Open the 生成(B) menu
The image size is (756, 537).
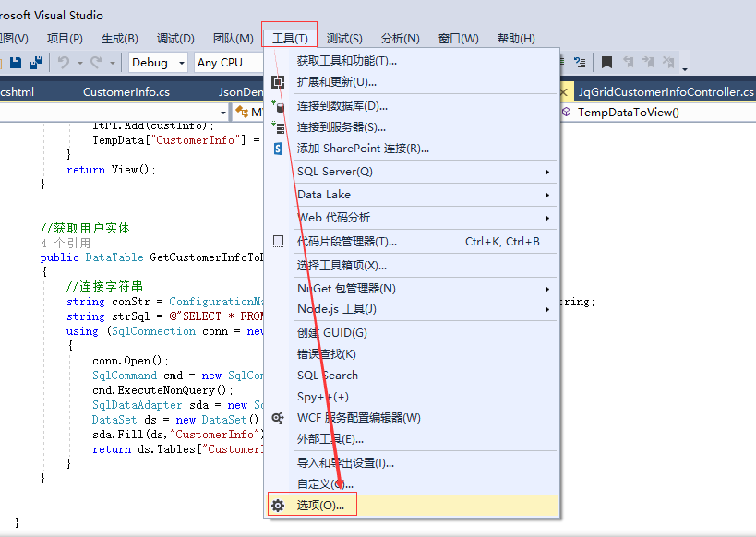click(120, 38)
